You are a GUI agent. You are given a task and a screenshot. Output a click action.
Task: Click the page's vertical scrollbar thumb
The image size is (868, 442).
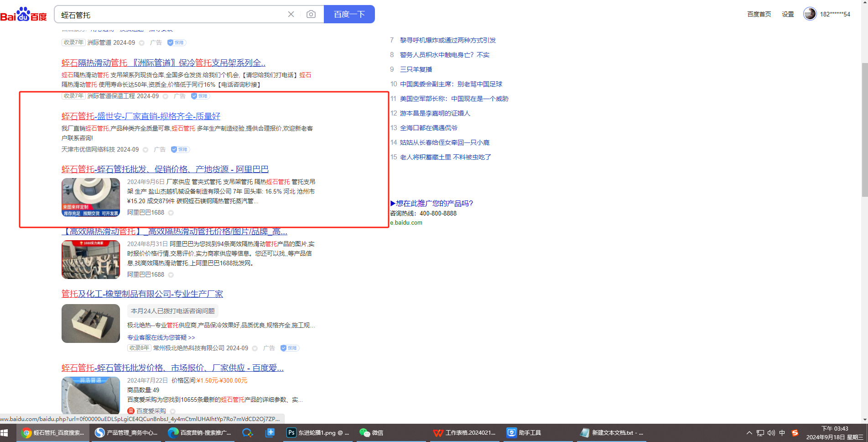point(864,130)
